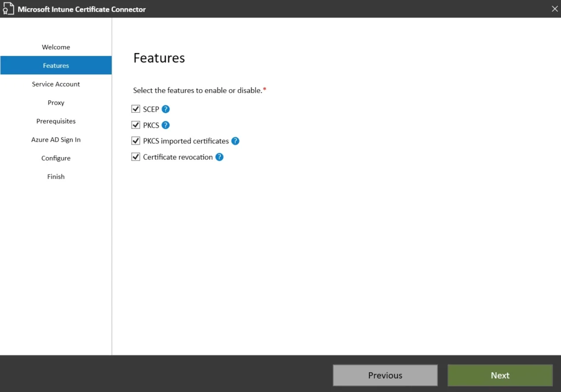561x392 pixels.
Task: Click the help icon next to SCEP
Action: tap(166, 109)
